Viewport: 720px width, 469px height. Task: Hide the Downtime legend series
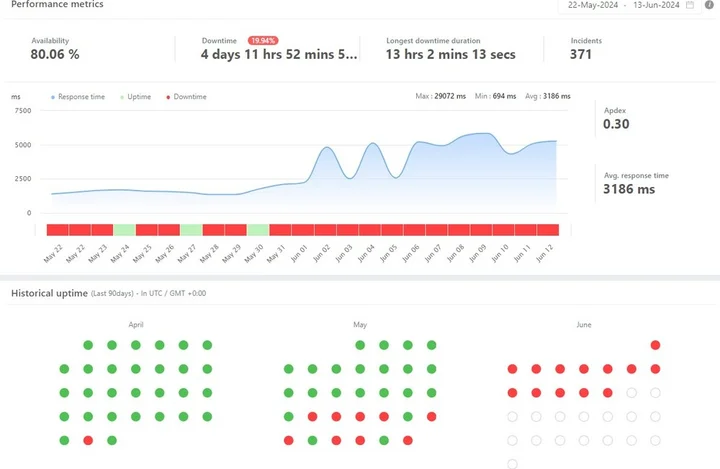187,97
